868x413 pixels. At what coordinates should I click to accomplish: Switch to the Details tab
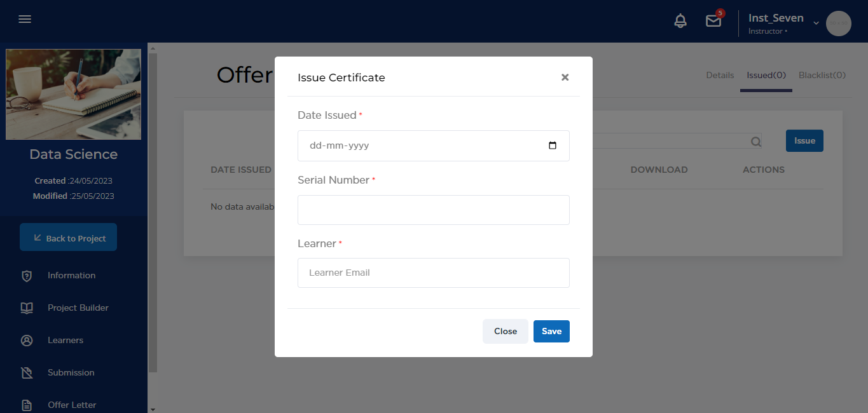tap(720, 75)
